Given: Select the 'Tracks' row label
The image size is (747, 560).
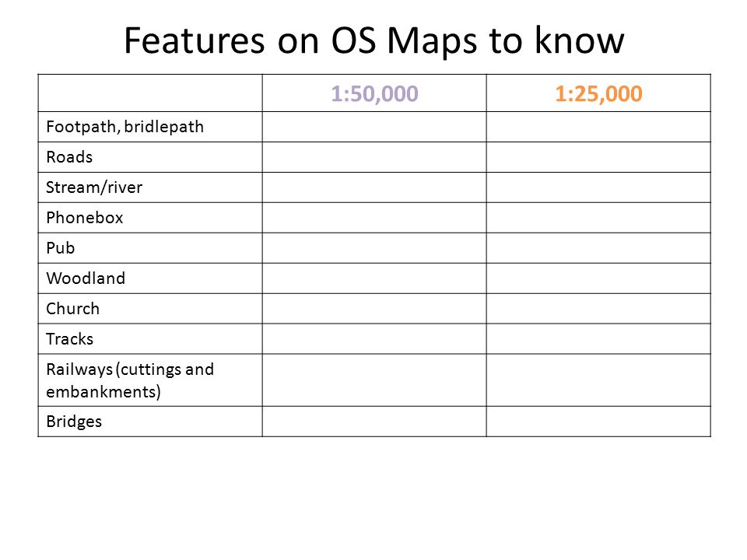Looking at the screenshot, I should (69, 339).
